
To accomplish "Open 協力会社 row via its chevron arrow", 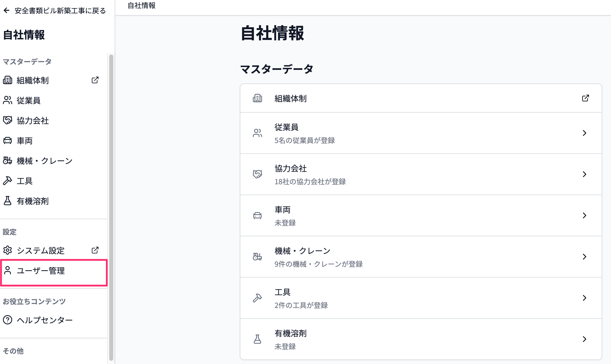I will [x=585, y=174].
